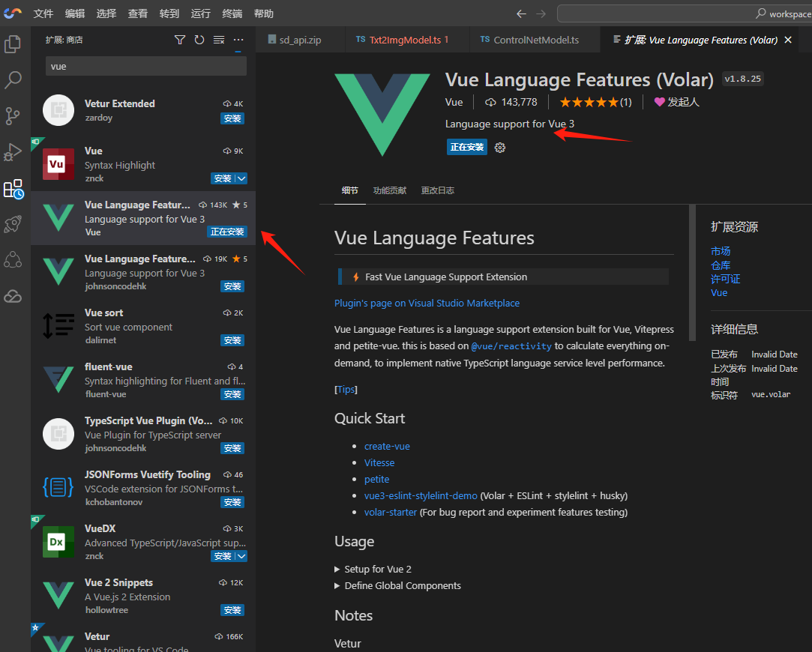The width and height of the screenshot is (812, 652).
Task: Open the extensions panel more actions menu
Action: pos(238,40)
